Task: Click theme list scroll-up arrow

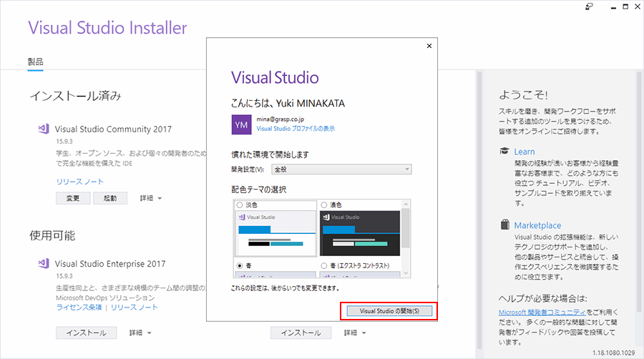Action: (406, 204)
